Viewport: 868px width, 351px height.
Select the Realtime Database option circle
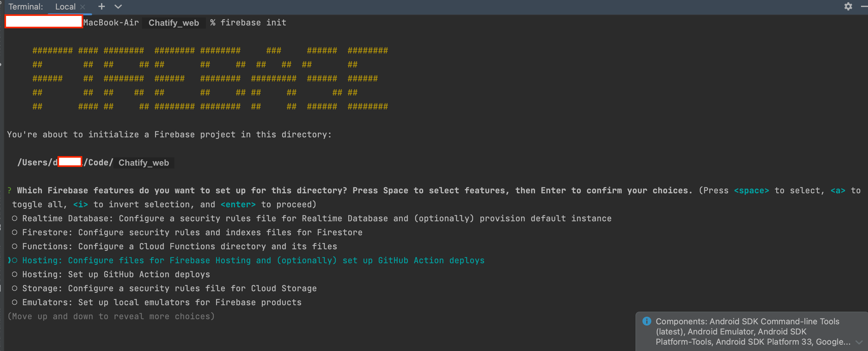pyautogui.click(x=15, y=218)
